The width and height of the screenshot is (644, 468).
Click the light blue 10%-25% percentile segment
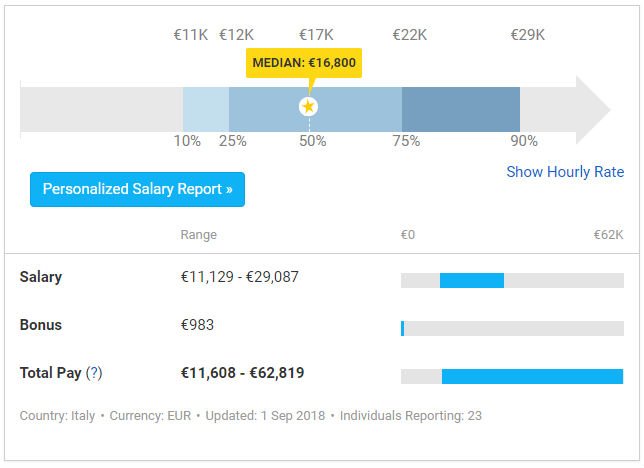coord(206,106)
